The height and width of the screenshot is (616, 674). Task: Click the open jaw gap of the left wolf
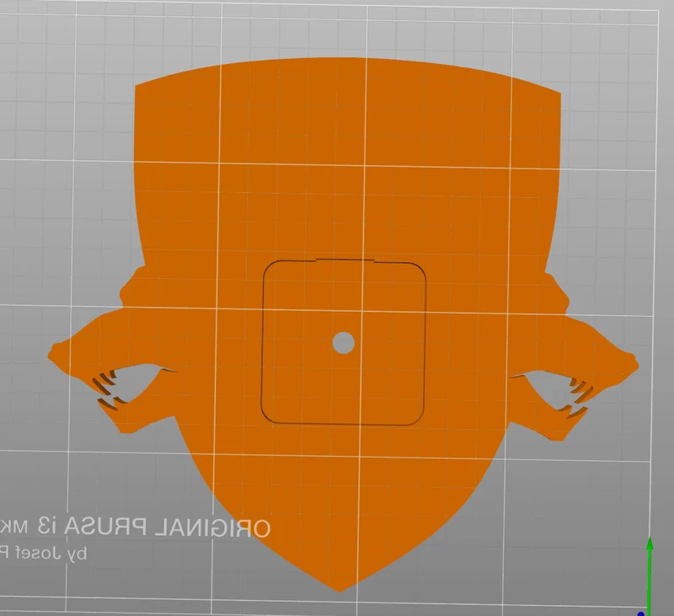[x=137, y=383]
